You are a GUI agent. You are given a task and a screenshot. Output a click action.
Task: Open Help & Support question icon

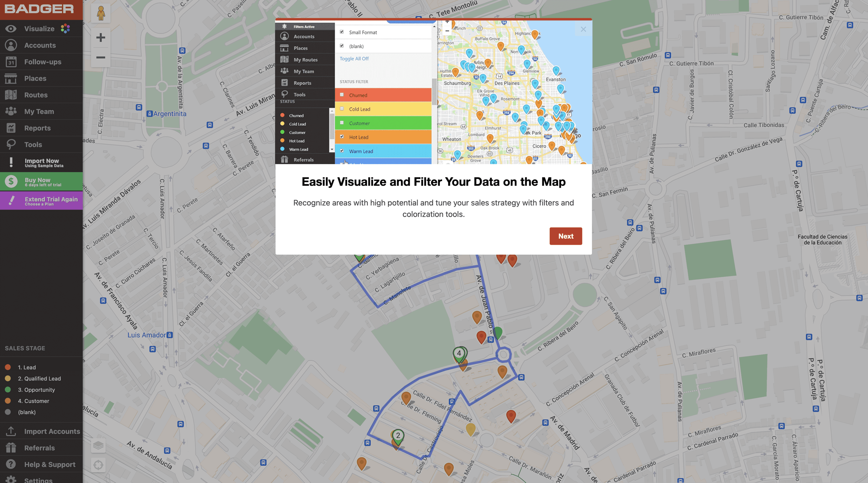[x=11, y=464]
